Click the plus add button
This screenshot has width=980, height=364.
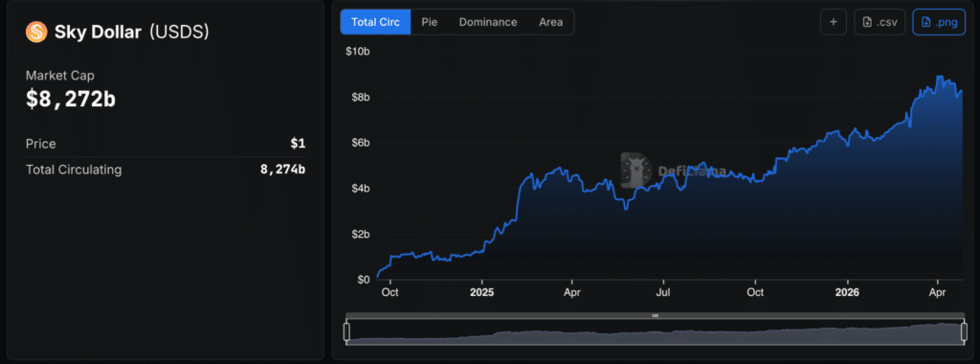834,22
